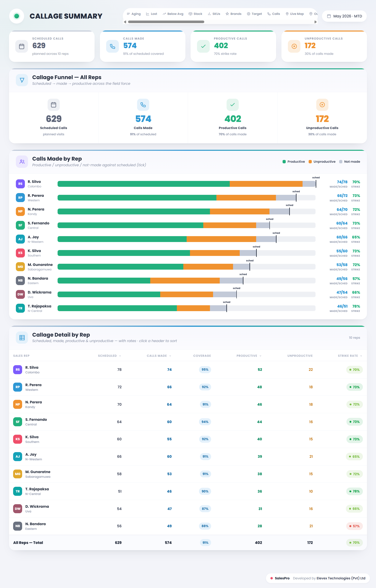Image resolution: width=376 pixels, height=588 pixels.
Task: Click the calendar icon in the date selector
Action: pos(329,16)
